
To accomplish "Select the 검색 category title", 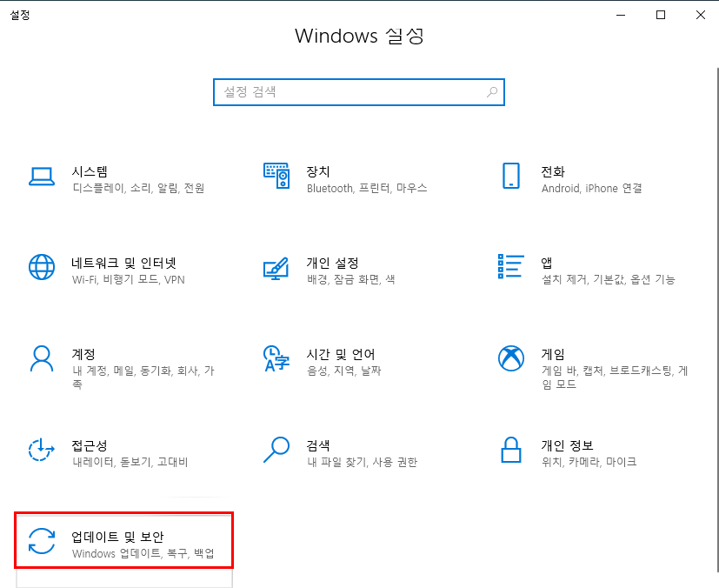I will point(318,445).
